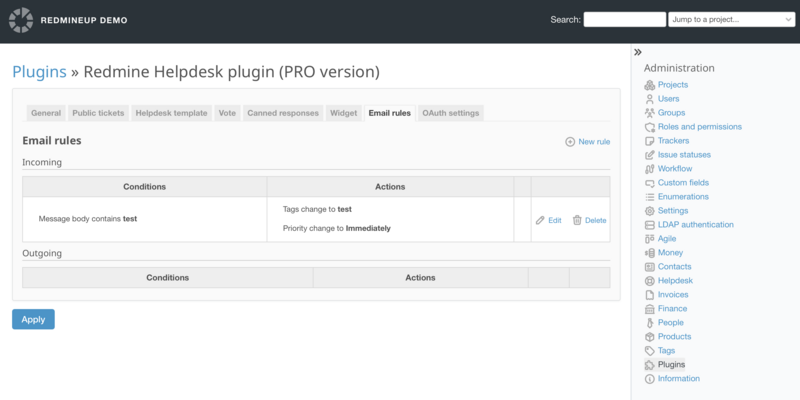Image resolution: width=800 pixels, height=400 pixels.
Task: Click the Helpdesk icon in Administration sidebar
Action: point(650,281)
